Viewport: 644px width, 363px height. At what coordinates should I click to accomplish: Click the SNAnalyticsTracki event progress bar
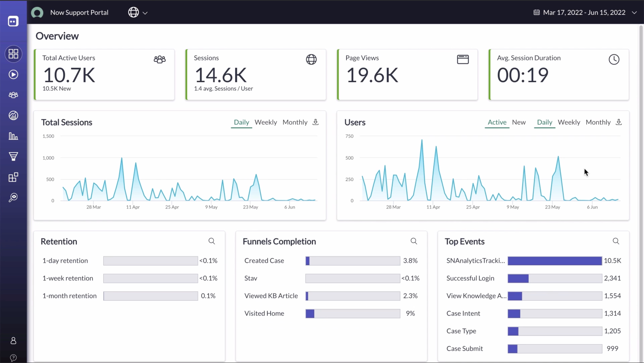click(555, 261)
